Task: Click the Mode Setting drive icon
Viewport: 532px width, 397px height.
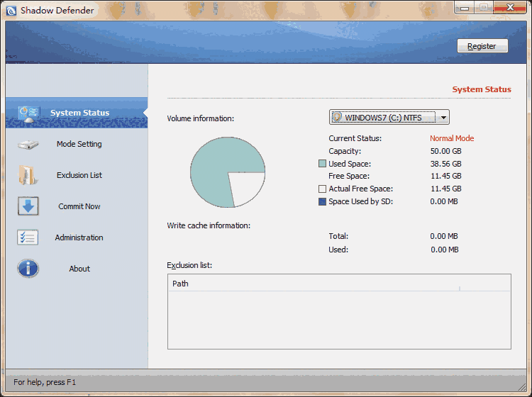Action: 28,144
